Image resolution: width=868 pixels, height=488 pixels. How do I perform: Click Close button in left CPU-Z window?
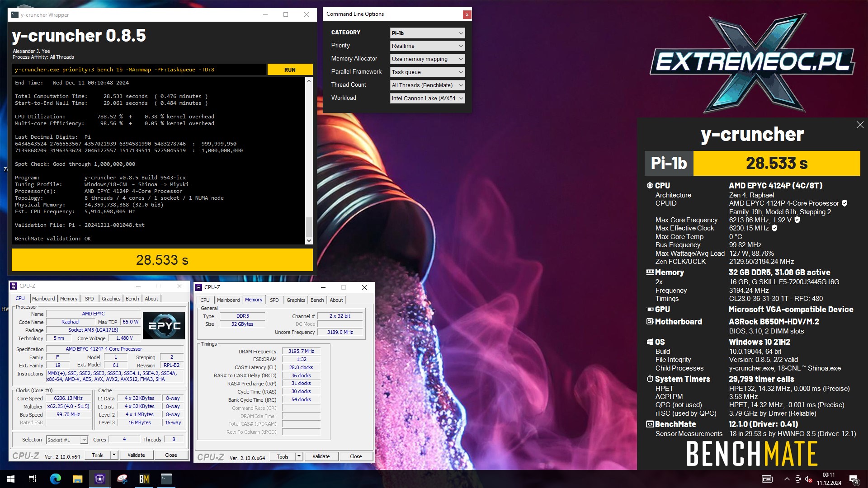click(171, 455)
